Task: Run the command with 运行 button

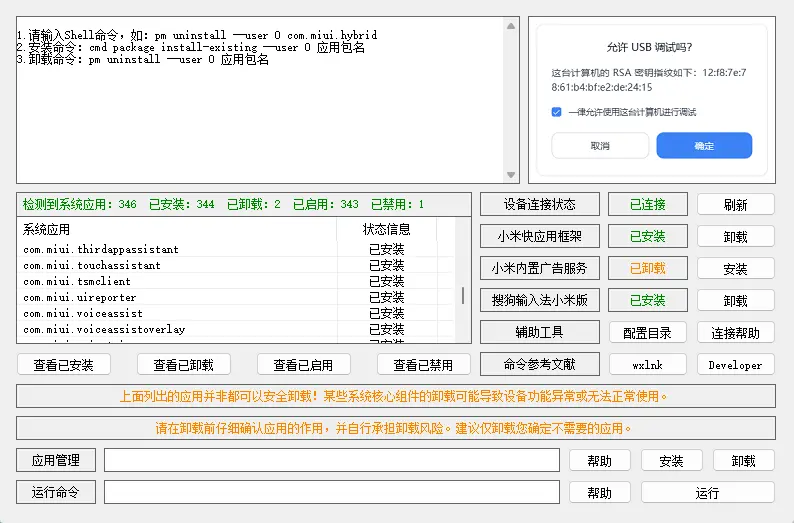Action: tap(708, 492)
